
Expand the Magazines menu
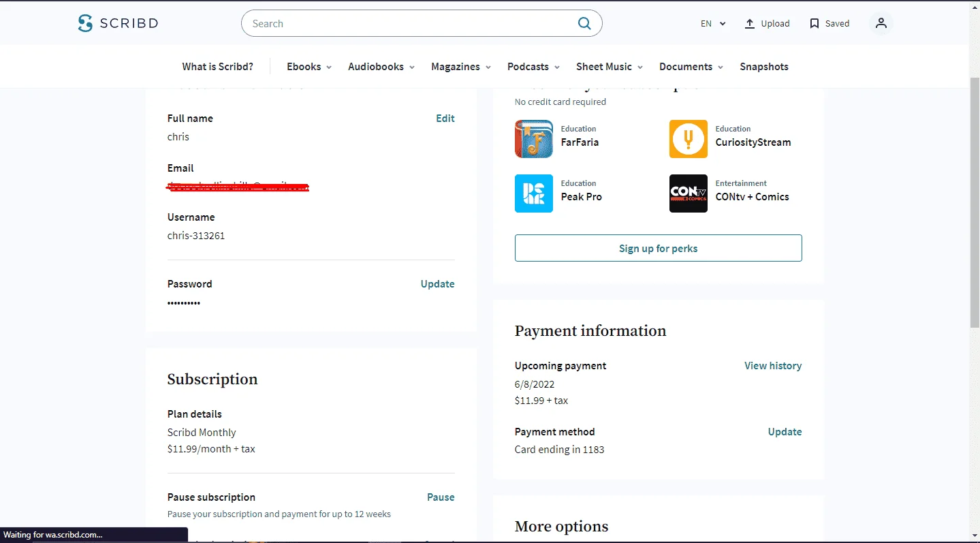pyautogui.click(x=461, y=67)
